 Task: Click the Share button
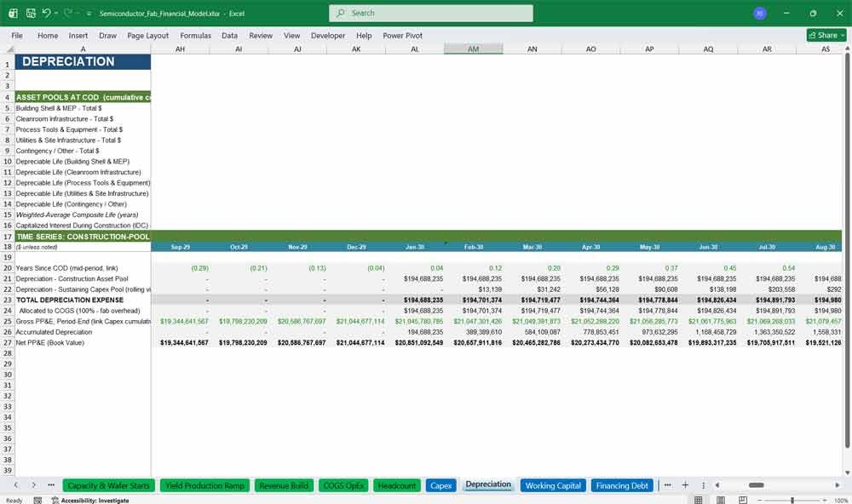[x=826, y=35]
